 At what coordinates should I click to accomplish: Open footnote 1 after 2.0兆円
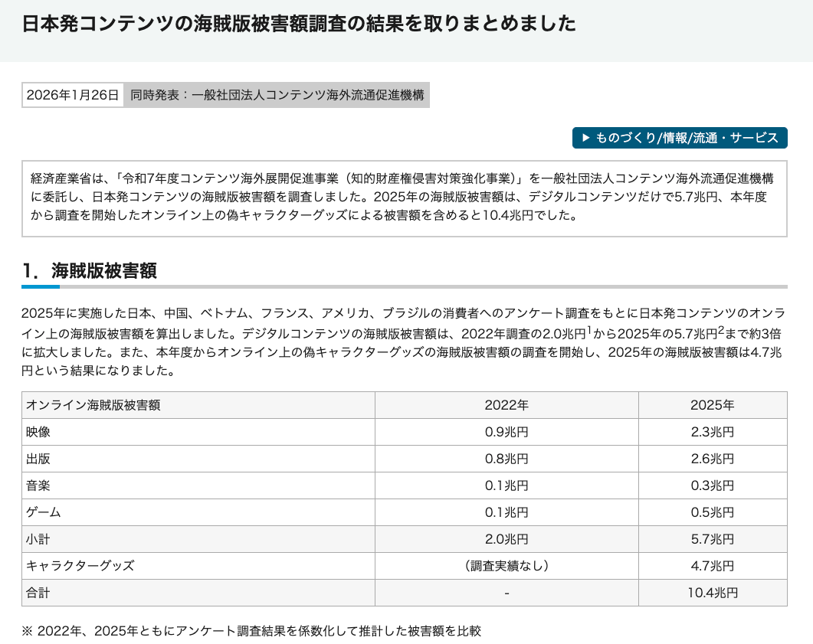click(588, 329)
